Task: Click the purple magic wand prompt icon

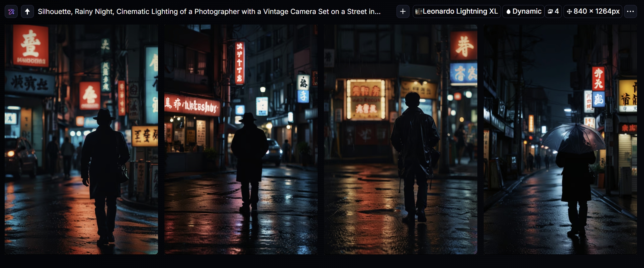Action: click(11, 12)
